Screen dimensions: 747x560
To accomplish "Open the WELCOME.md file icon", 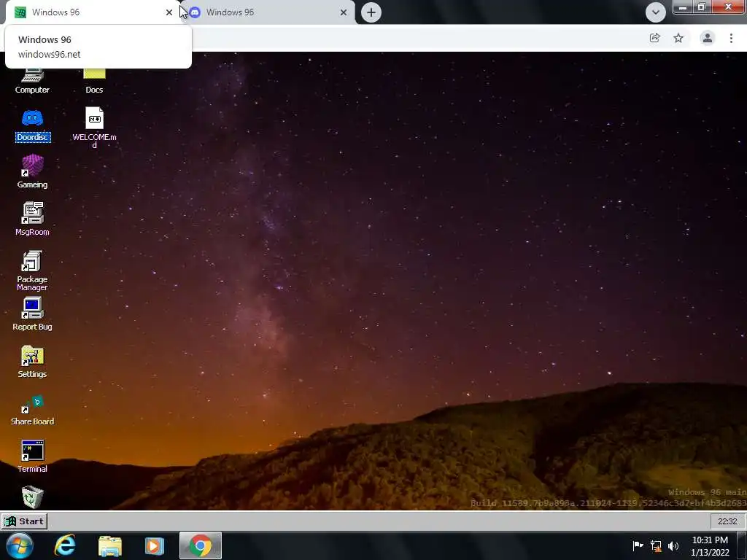I will point(94,128).
